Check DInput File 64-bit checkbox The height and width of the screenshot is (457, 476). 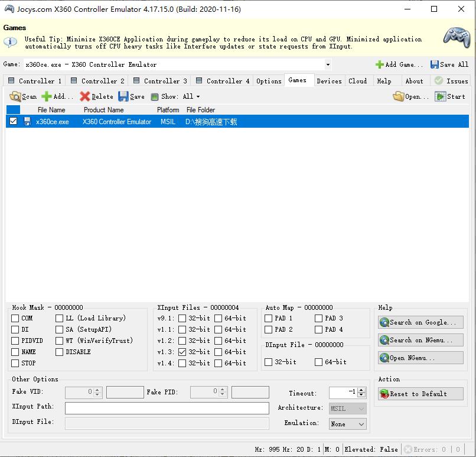click(318, 362)
